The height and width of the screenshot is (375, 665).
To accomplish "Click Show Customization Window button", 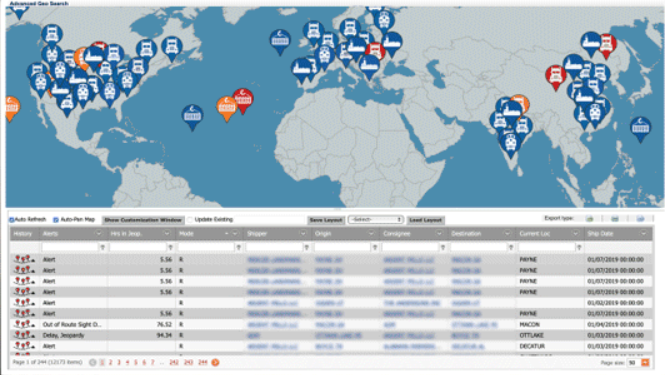I will tap(143, 220).
